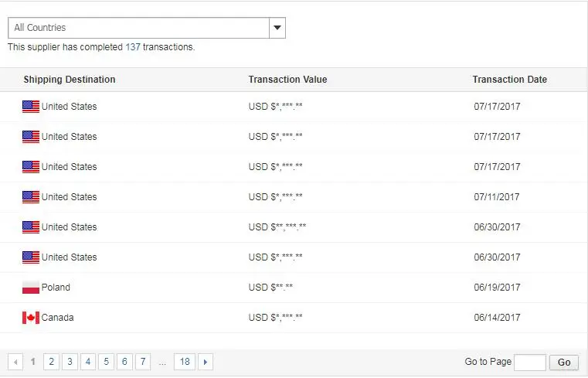588x378 pixels.
Task: Select page 7 in pagination
Action: [143, 362]
